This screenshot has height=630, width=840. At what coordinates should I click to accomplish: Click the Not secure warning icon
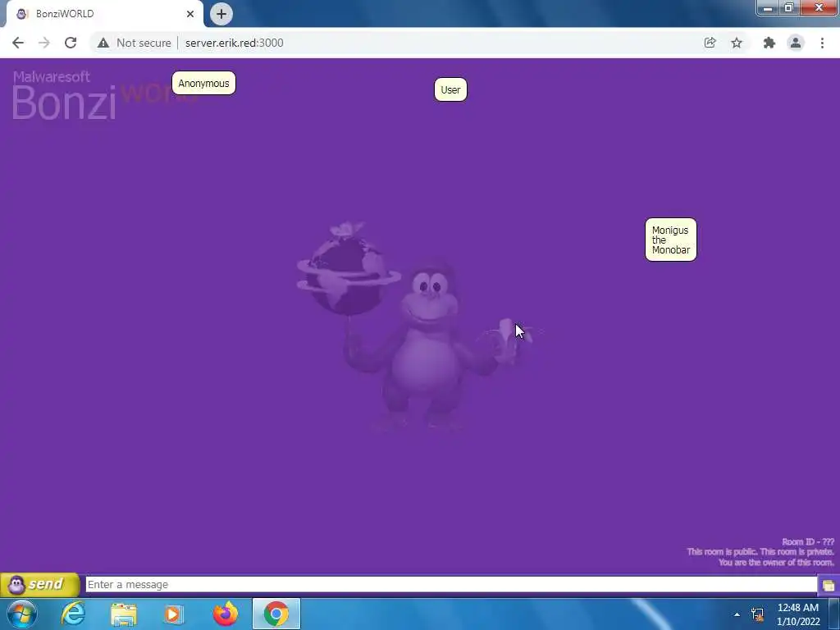tap(103, 43)
